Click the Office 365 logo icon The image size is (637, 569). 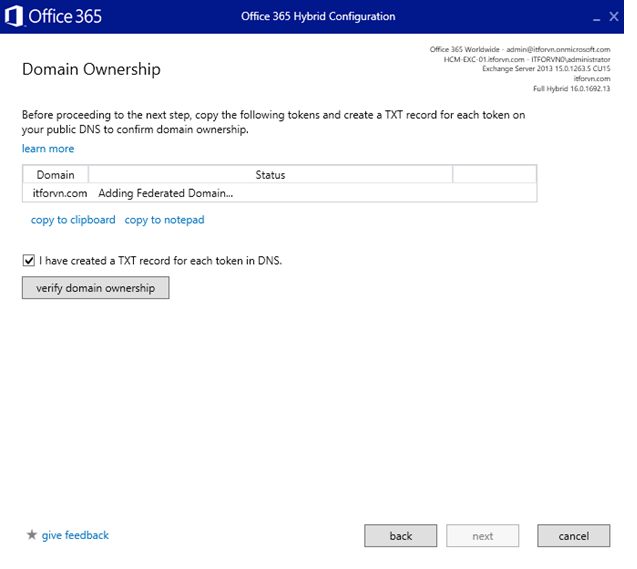13,17
